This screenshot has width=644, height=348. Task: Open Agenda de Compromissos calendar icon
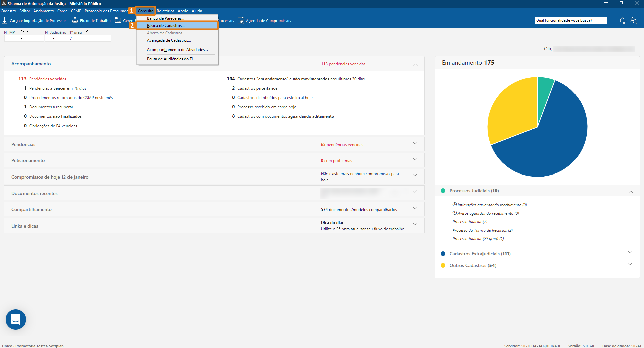pos(241,21)
